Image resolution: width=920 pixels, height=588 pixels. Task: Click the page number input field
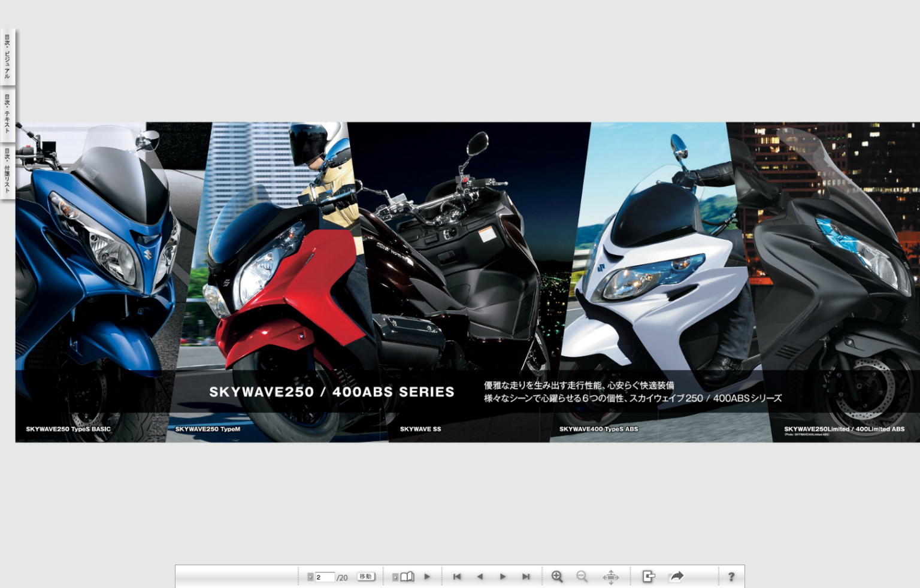tap(324, 577)
